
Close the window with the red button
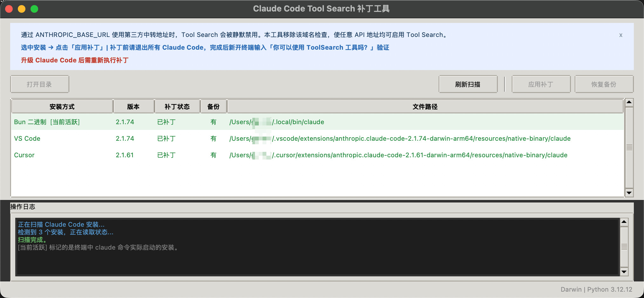click(x=9, y=9)
